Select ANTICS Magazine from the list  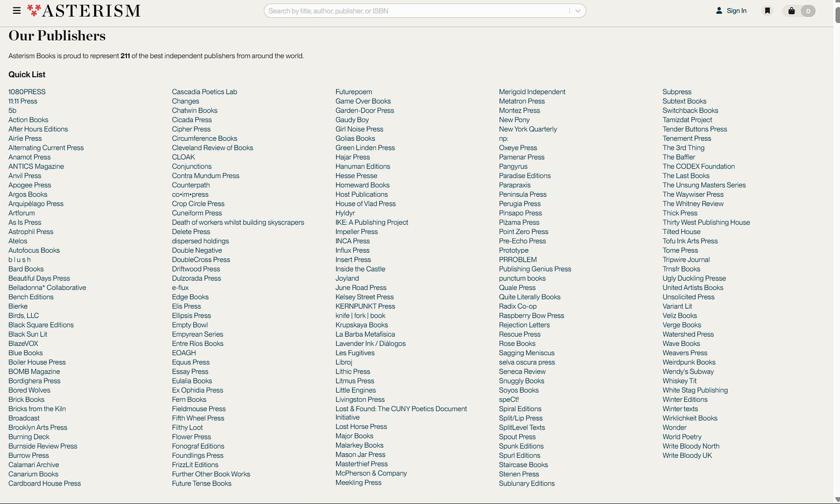pos(36,166)
